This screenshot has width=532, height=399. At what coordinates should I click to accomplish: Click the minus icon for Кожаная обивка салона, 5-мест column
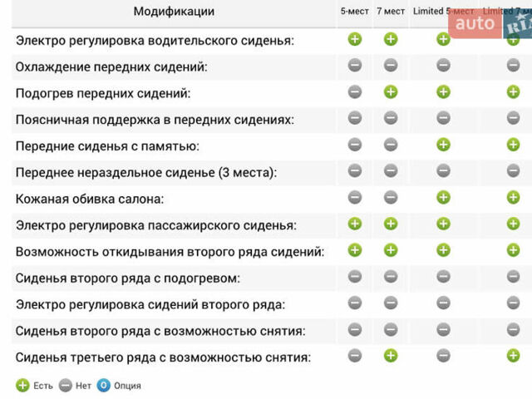pyautogui.click(x=355, y=198)
